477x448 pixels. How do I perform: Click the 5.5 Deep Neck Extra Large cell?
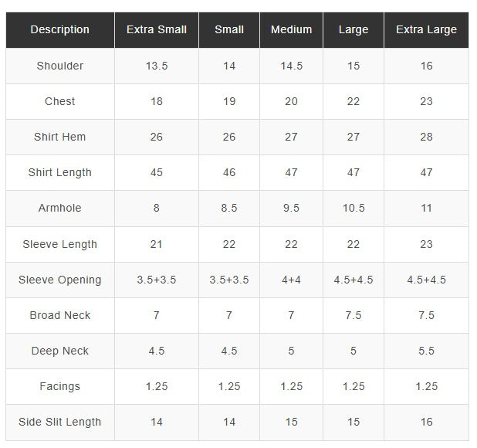(x=426, y=351)
